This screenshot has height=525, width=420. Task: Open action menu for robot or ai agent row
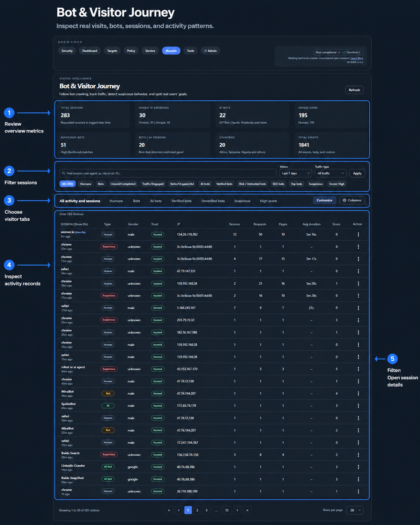[x=358, y=369]
